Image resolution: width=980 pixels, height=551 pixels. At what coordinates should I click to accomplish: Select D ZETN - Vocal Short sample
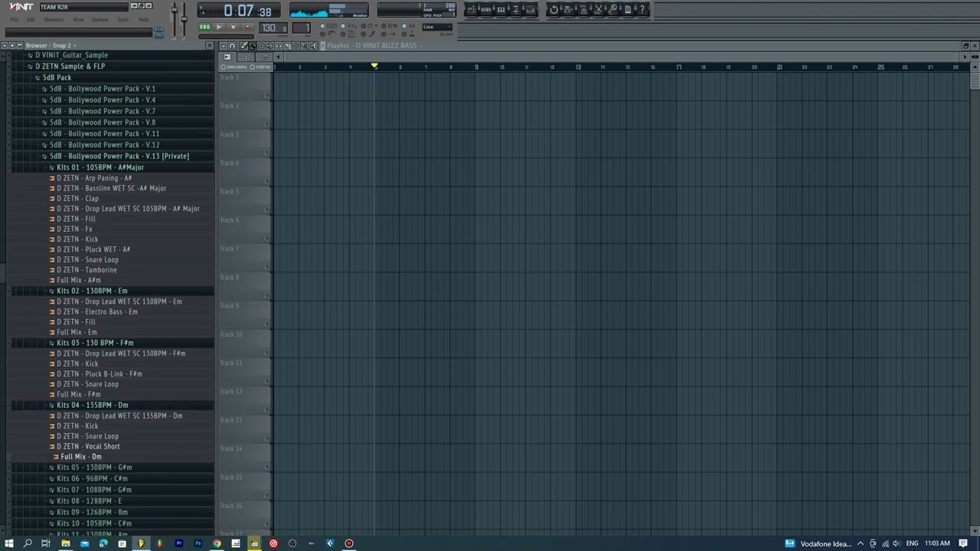[88, 446]
